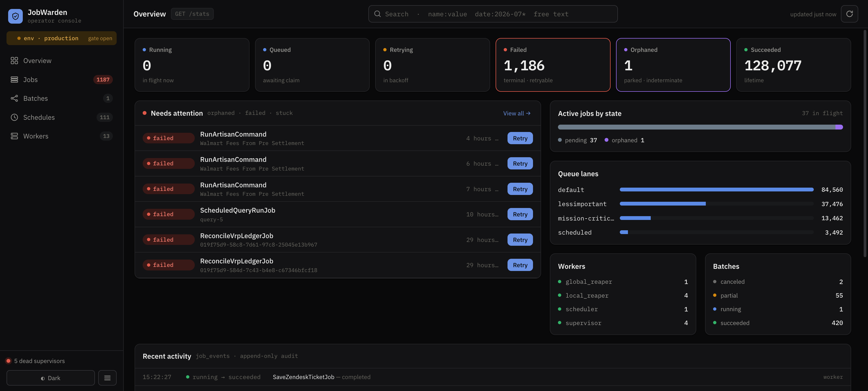868x391 pixels.
Task: Click the canceled batches row
Action: [778, 282]
